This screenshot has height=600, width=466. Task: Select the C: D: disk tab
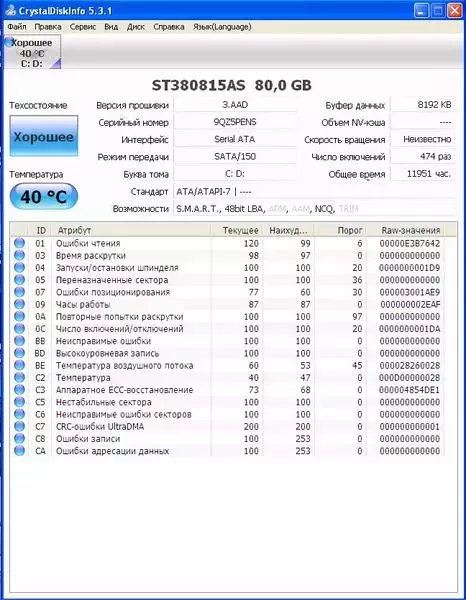click(x=32, y=52)
